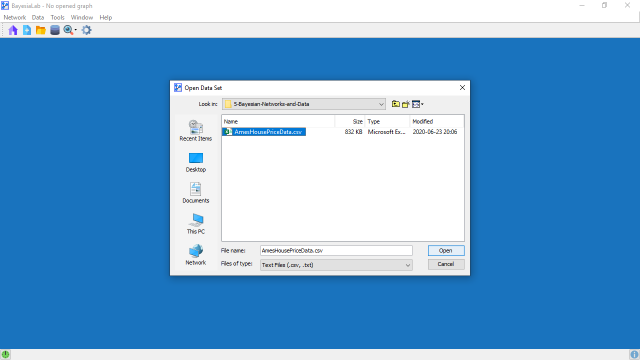Select Network shortcut in sidebar
This screenshot has width=640, height=360.
click(x=196, y=255)
